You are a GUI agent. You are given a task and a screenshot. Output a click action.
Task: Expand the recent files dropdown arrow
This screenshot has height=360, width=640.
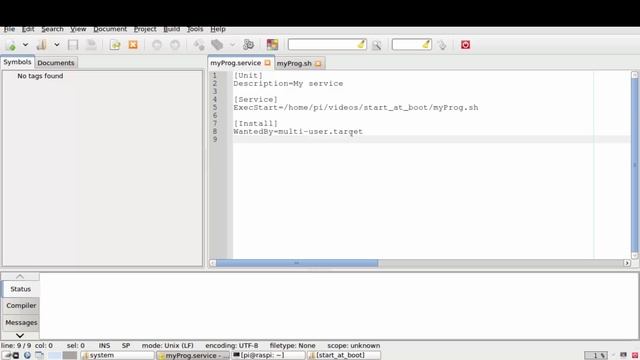[x=57, y=45]
